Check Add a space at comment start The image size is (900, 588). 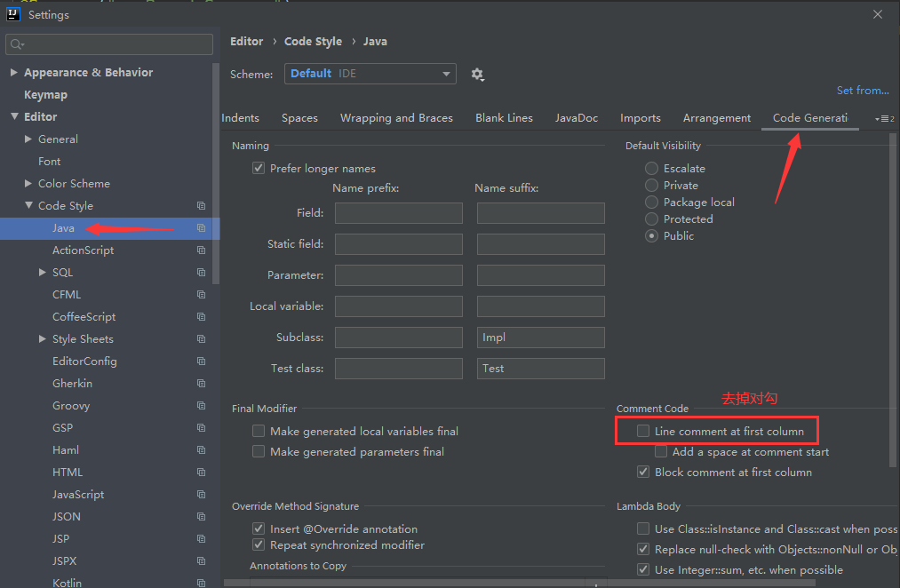661,451
